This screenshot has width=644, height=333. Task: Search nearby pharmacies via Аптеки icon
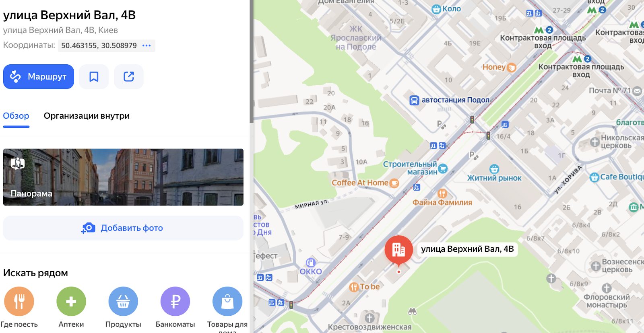point(71,301)
